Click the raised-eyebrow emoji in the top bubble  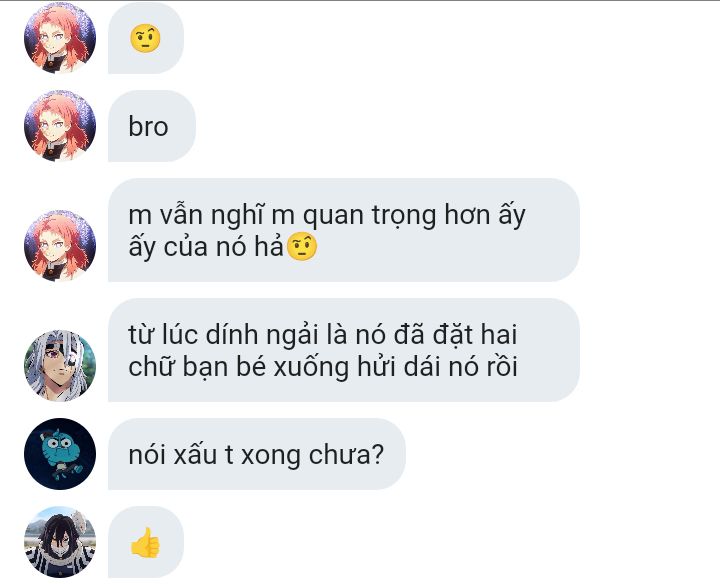145,38
